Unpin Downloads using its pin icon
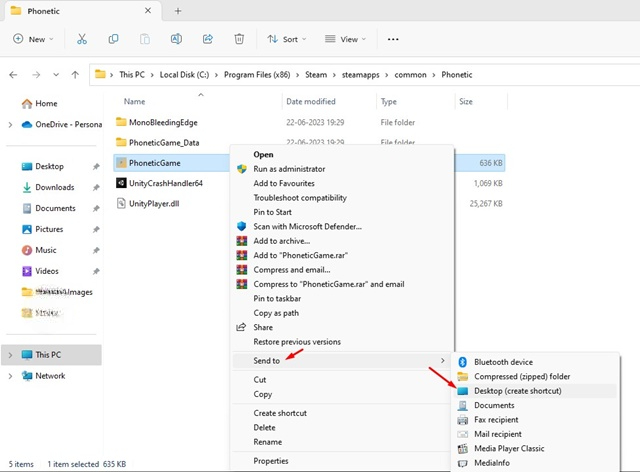Viewport: 640px width, 472px height. tap(96, 187)
